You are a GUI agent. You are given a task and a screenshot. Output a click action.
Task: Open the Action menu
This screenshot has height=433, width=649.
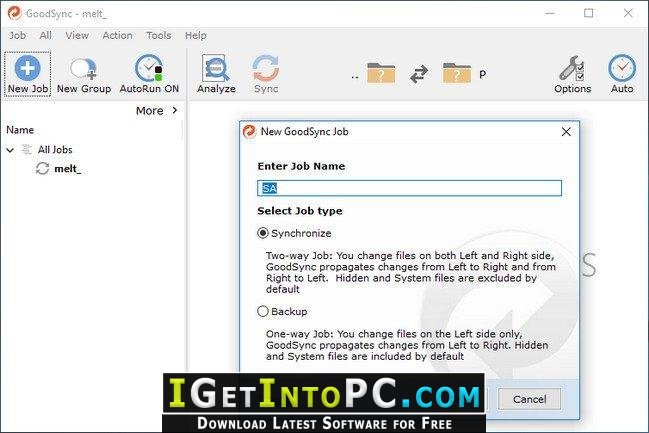pyautogui.click(x=118, y=36)
